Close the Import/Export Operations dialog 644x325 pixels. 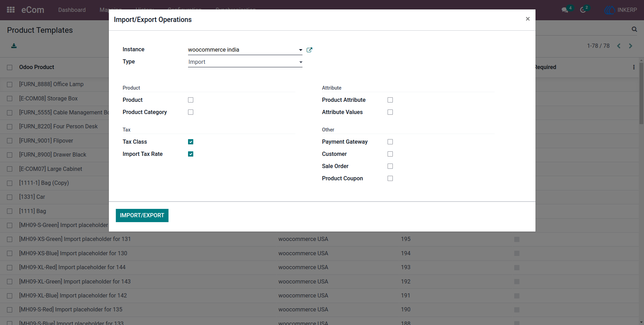coord(527,19)
